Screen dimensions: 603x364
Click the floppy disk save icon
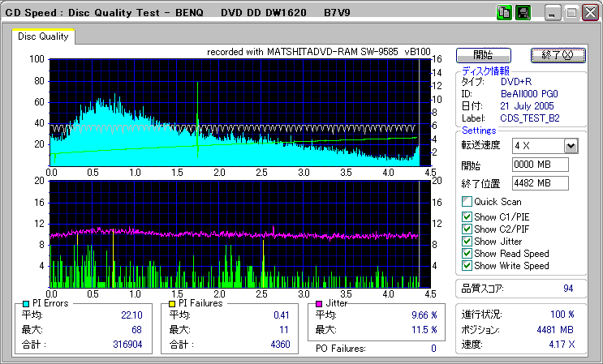pos(523,12)
